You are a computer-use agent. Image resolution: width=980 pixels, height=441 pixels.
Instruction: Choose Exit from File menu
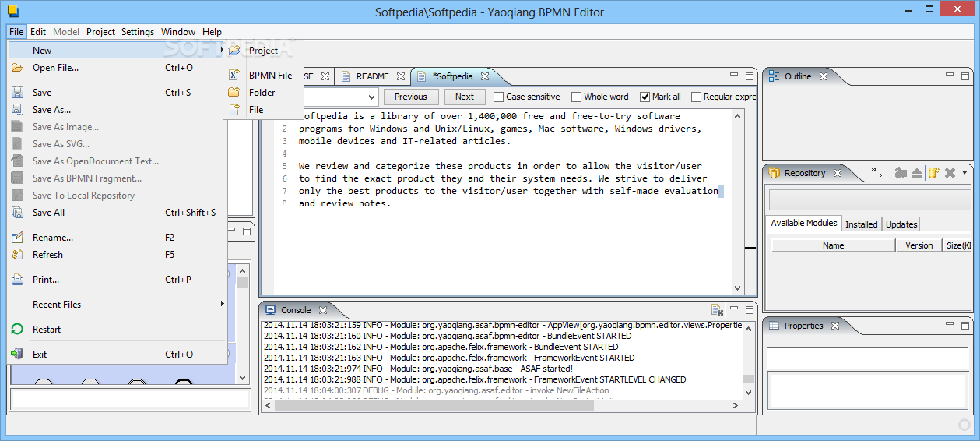116,355
